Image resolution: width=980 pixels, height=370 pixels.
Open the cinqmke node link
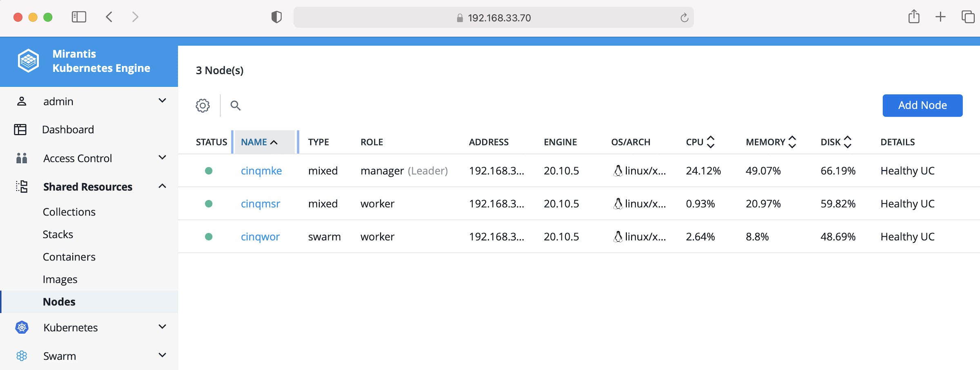tap(261, 171)
